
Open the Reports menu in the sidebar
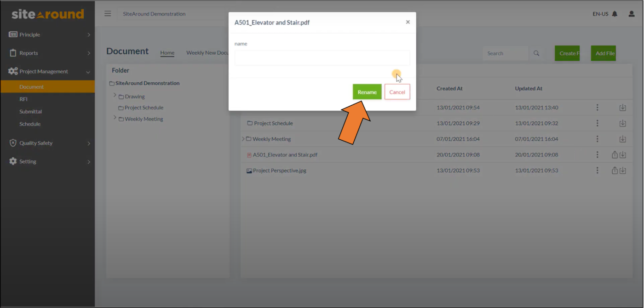pos(28,53)
